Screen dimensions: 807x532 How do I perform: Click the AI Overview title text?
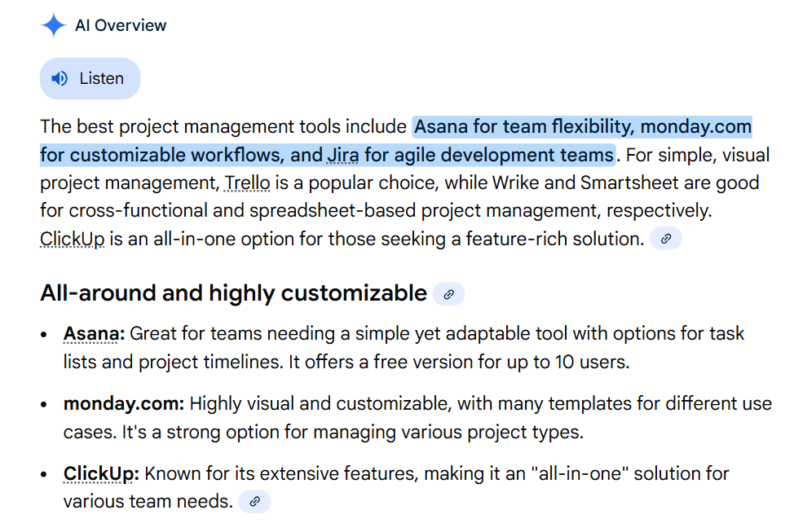coord(121,25)
